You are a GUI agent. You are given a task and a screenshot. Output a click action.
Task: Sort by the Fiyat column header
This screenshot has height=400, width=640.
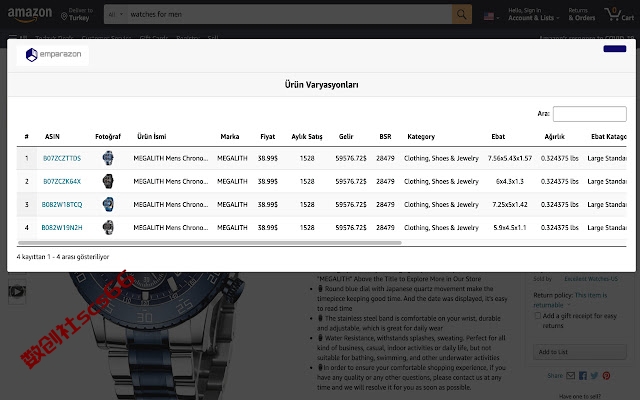tap(268, 137)
